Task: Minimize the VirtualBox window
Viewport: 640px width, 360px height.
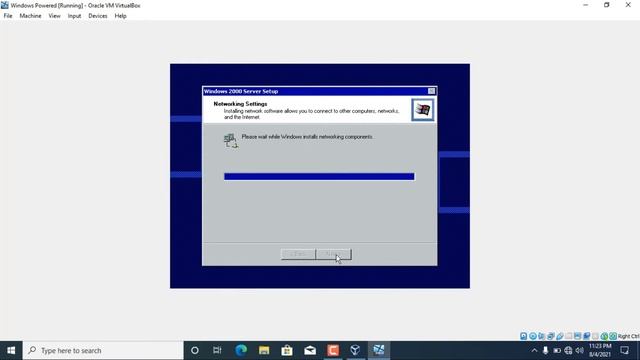Action: point(586,5)
